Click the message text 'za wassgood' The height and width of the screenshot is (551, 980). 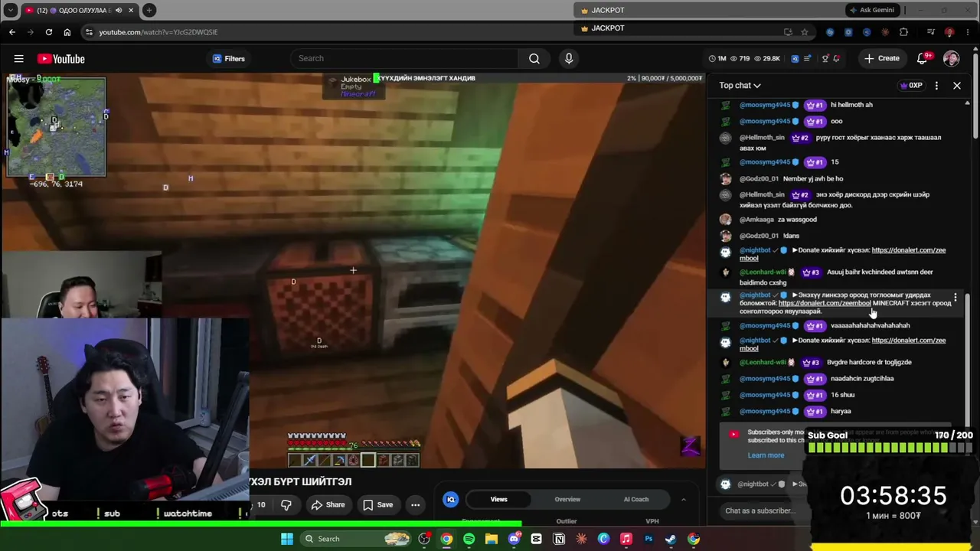pos(797,220)
